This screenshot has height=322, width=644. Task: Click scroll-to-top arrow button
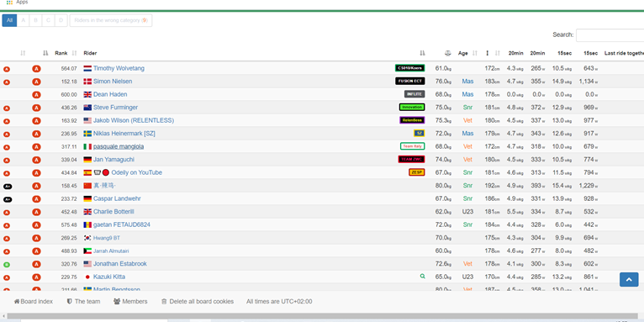point(629,279)
